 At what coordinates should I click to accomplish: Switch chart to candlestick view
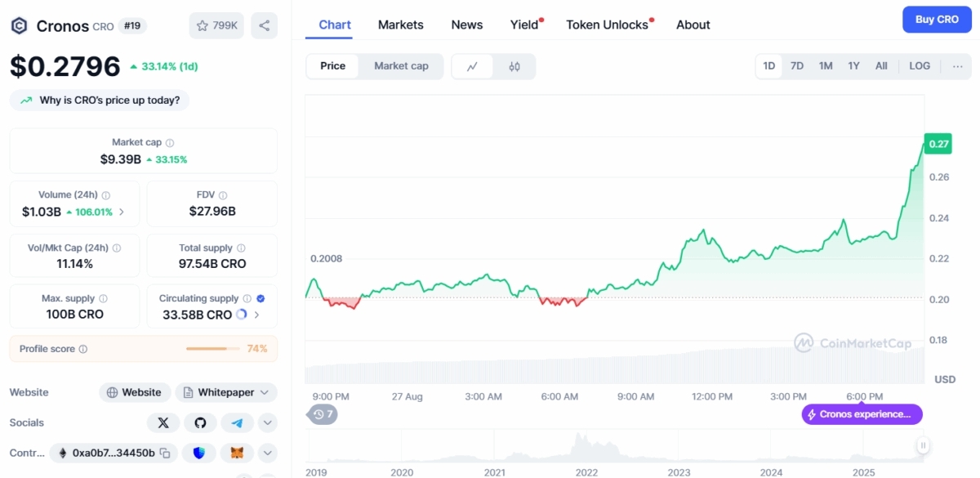coord(514,66)
